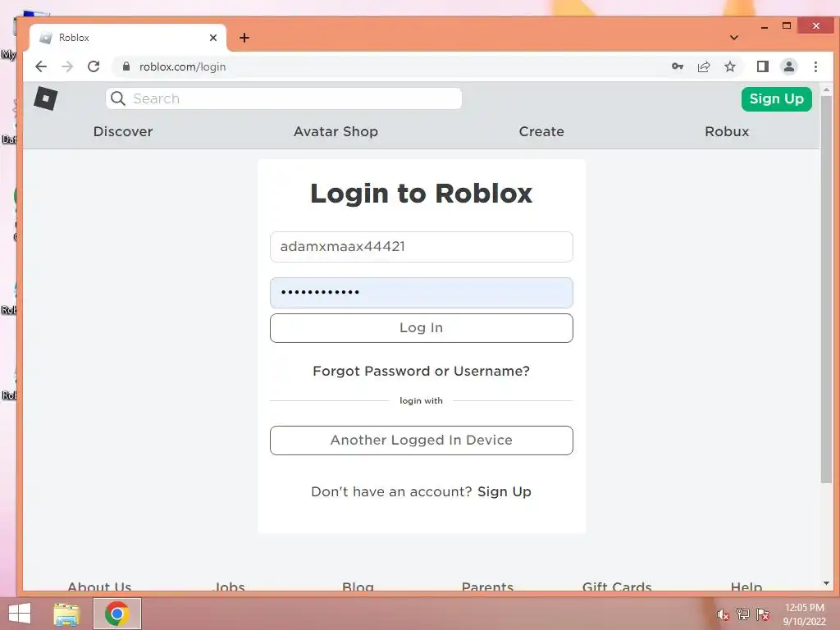The height and width of the screenshot is (630, 840).
Task: Open saved passwords key icon
Action: click(678, 66)
